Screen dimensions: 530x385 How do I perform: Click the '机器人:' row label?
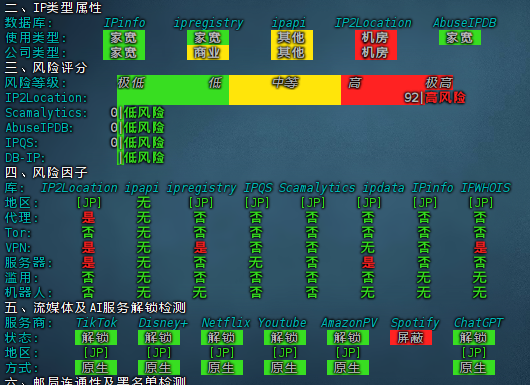coord(28,292)
